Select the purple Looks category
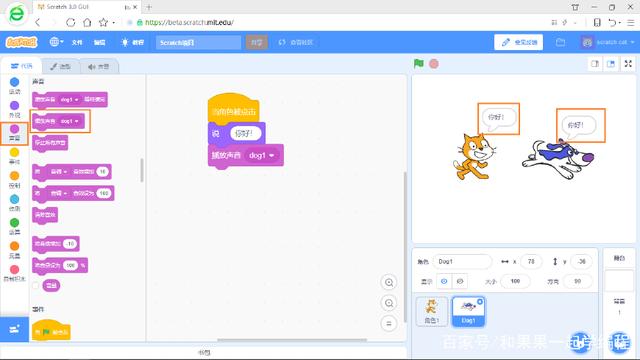Viewport: 640px width, 360px height. tap(14, 109)
